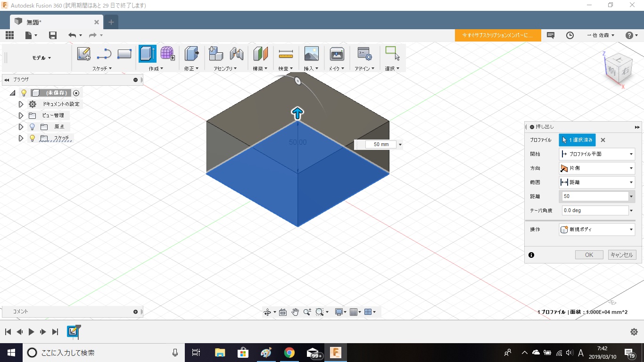Open the Direction dropdown set to one side
The height and width of the screenshot is (362, 644).
[597, 168]
